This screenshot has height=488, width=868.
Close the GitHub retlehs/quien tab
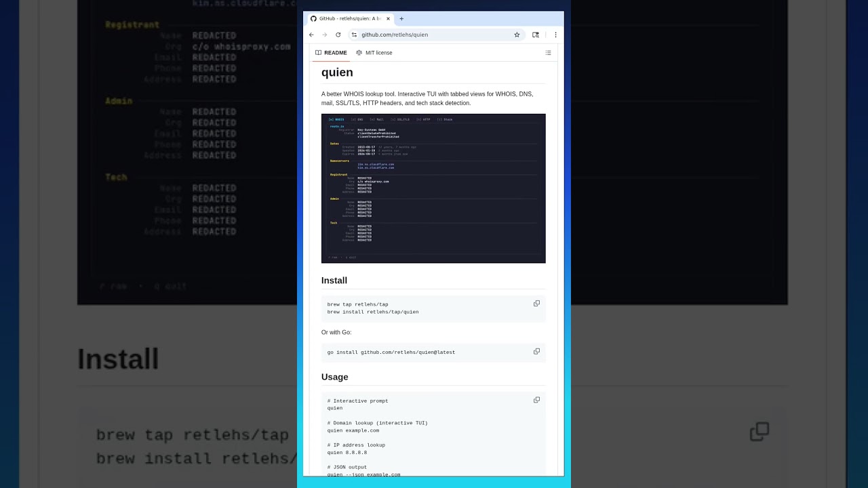(387, 19)
